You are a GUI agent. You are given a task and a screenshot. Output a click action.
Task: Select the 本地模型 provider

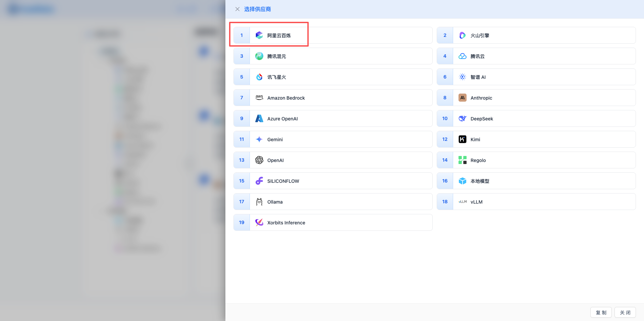[x=536, y=181]
